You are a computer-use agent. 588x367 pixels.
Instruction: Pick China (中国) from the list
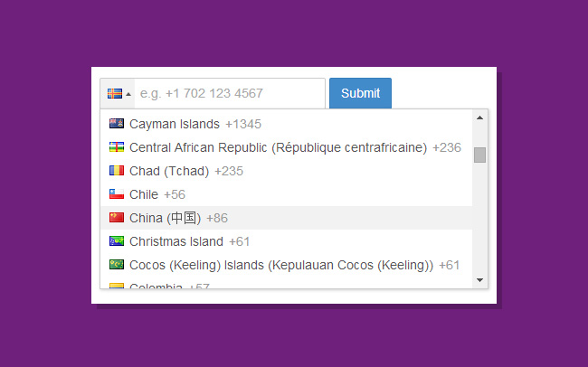coord(166,218)
